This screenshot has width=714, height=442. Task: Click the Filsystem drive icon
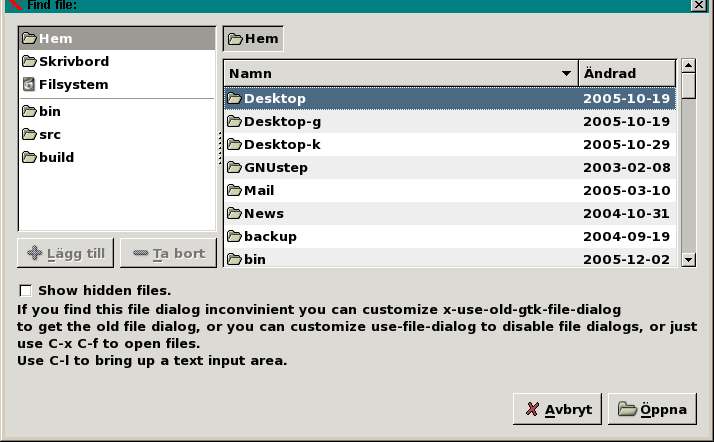(29, 84)
